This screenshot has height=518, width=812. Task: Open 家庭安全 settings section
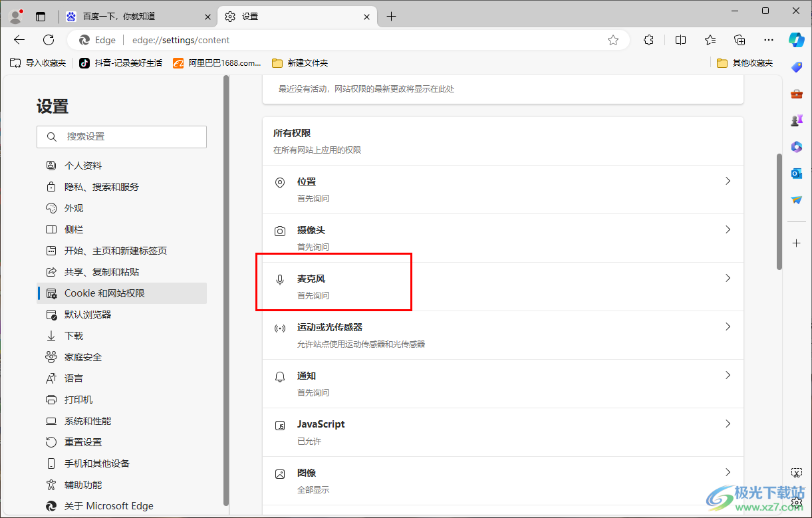tap(122, 357)
